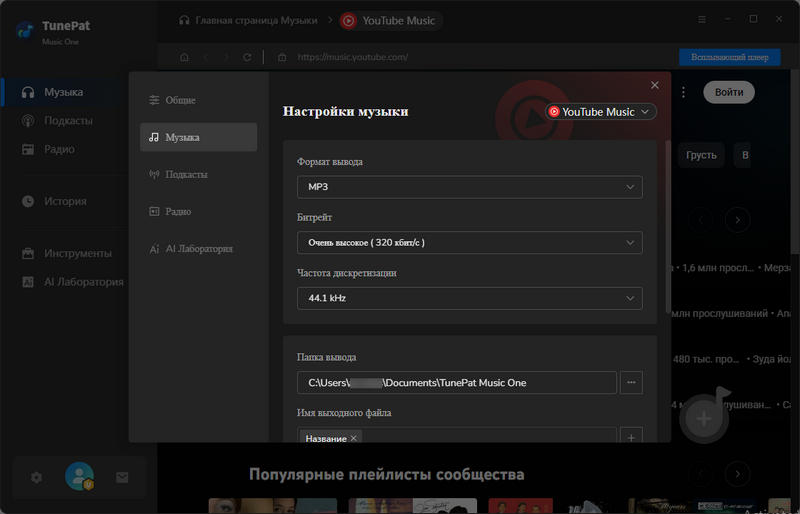
Task: Expand the Формат вывода MP3 dropdown
Action: click(x=469, y=187)
